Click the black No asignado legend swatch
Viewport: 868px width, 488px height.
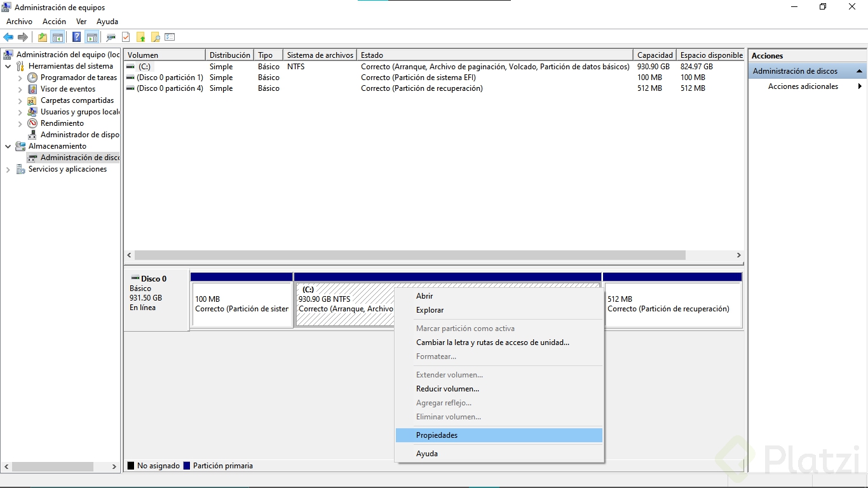coord(131,466)
